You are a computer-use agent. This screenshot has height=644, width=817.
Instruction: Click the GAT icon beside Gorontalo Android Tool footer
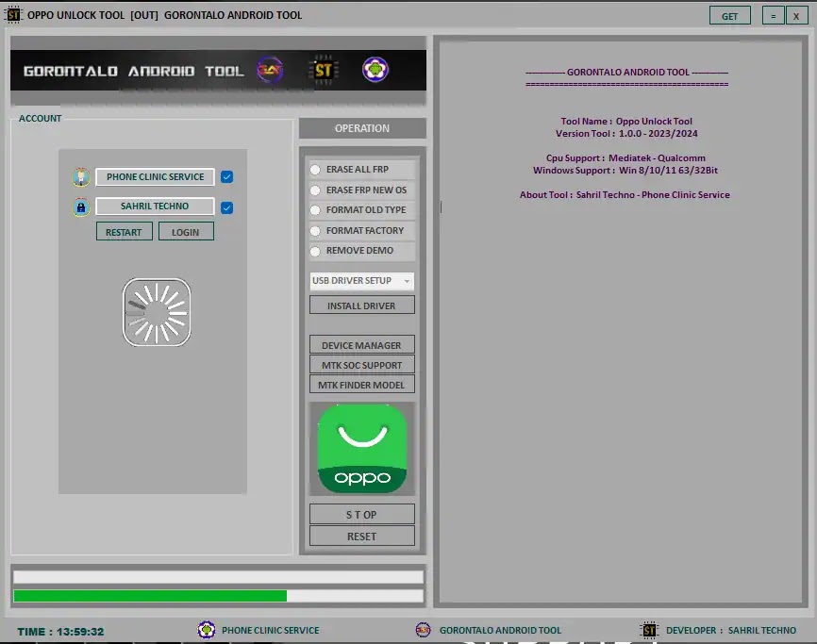tap(423, 630)
